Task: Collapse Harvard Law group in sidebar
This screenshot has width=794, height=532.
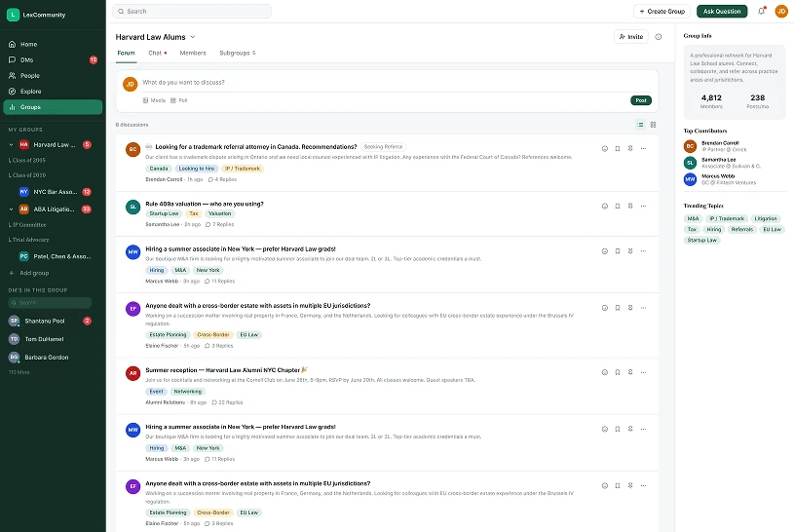Action: point(12,144)
